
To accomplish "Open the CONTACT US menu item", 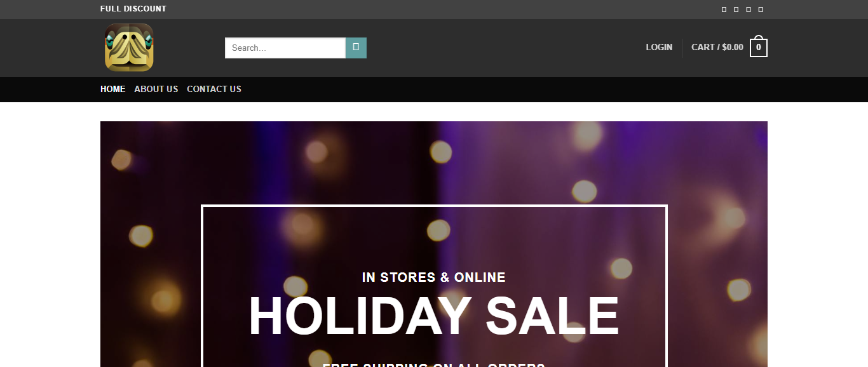I will (x=214, y=89).
